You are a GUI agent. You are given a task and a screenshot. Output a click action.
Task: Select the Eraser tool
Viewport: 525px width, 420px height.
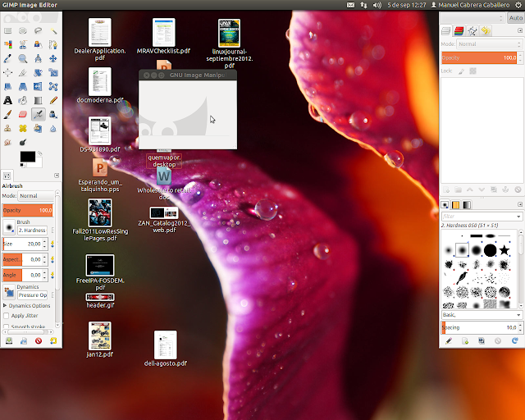[x=23, y=114]
